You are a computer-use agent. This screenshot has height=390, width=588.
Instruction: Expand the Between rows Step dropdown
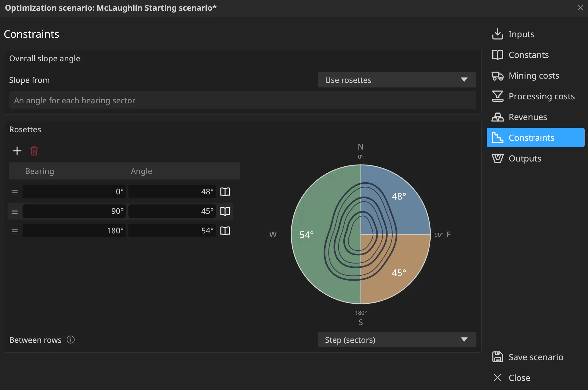click(397, 340)
